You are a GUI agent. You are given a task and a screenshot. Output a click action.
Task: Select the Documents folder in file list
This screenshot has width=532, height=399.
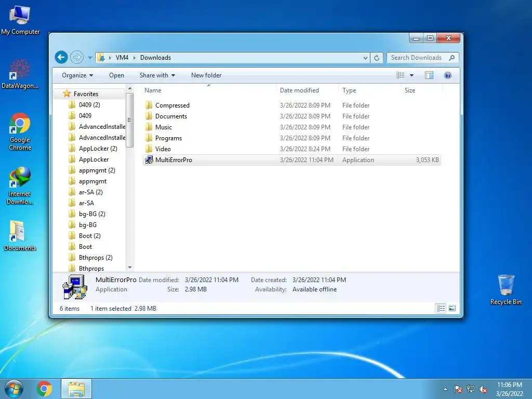point(292,116)
